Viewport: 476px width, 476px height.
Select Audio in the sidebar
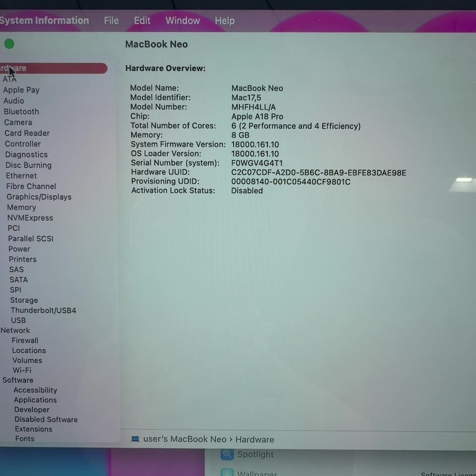coord(14,101)
